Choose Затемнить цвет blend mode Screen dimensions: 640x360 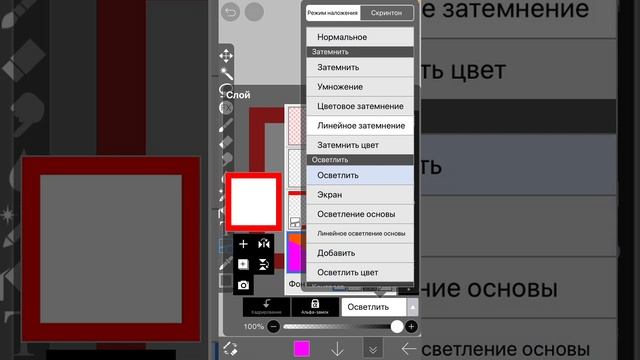coord(360,145)
